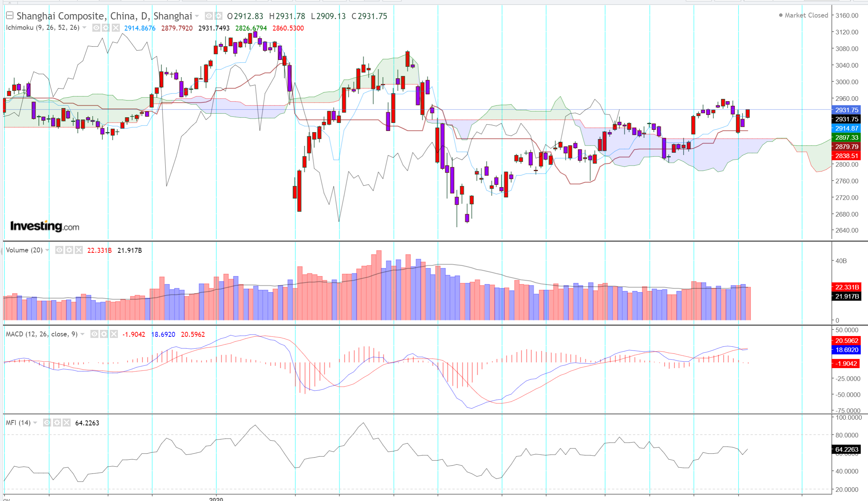Toggle MACD indicator visibility eye
Image resolution: width=868 pixels, height=501 pixels.
[x=94, y=334]
